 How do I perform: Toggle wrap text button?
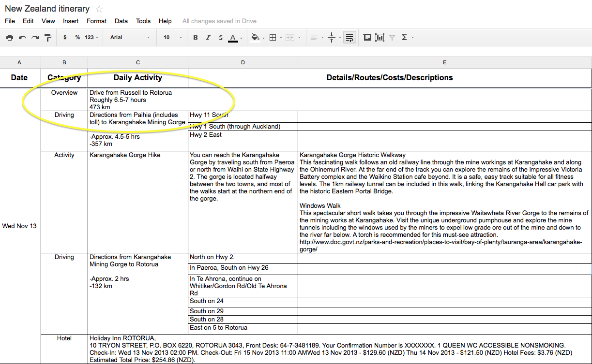click(349, 37)
